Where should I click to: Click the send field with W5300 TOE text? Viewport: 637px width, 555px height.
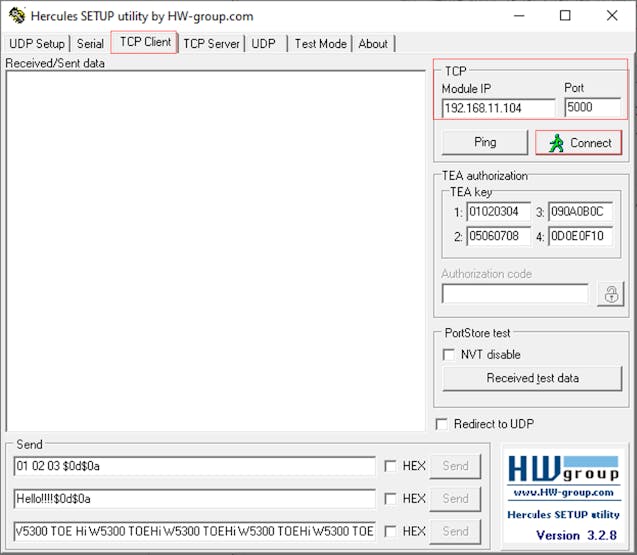[195, 531]
